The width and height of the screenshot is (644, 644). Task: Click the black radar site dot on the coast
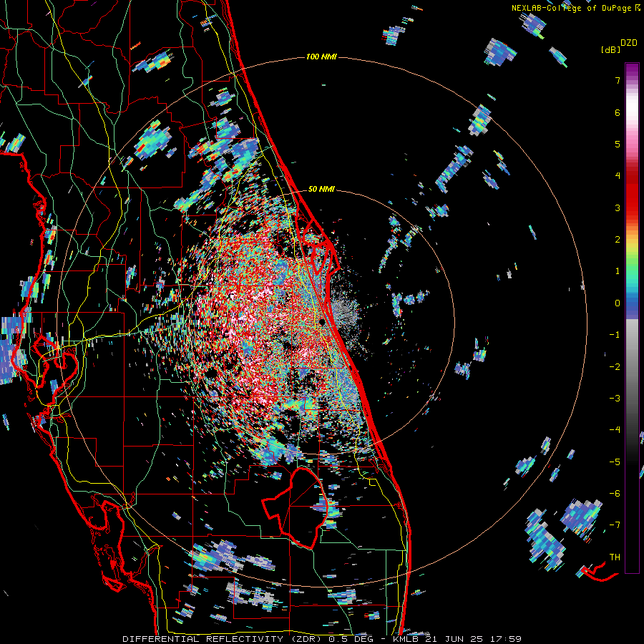click(323, 323)
